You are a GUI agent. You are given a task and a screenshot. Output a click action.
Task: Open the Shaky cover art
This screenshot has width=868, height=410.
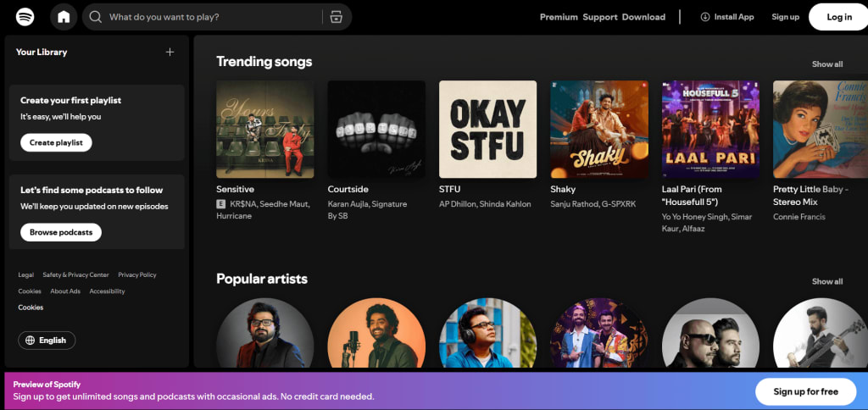pos(599,130)
